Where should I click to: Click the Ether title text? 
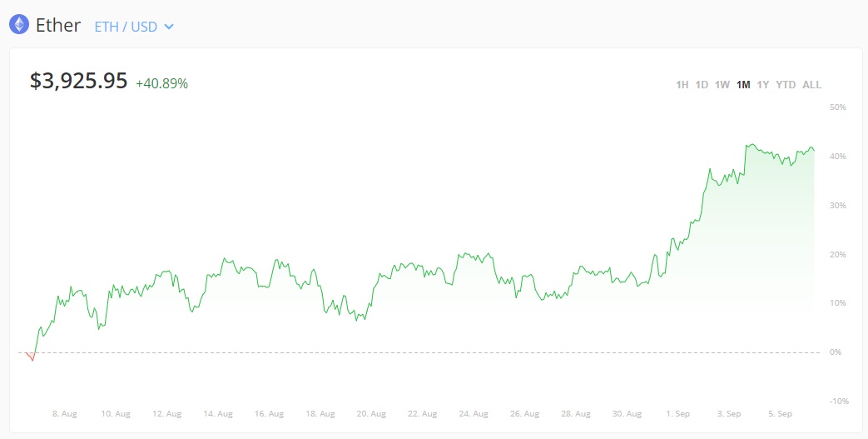[58, 25]
